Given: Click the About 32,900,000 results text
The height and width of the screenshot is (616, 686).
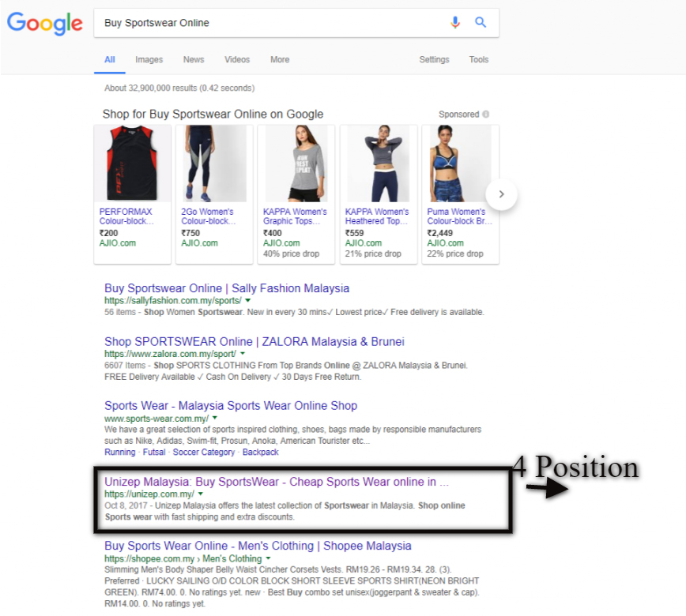Looking at the screenshot, I should (179, 88).
